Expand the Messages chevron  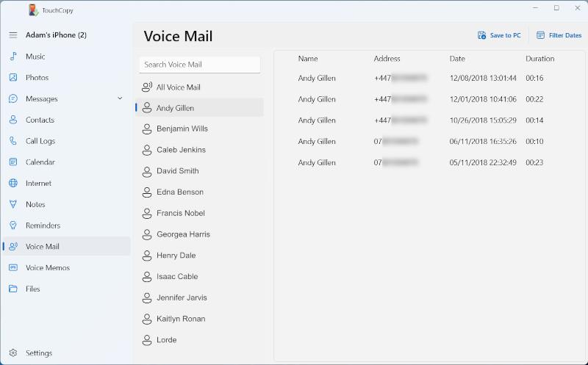tap(120, 98)
